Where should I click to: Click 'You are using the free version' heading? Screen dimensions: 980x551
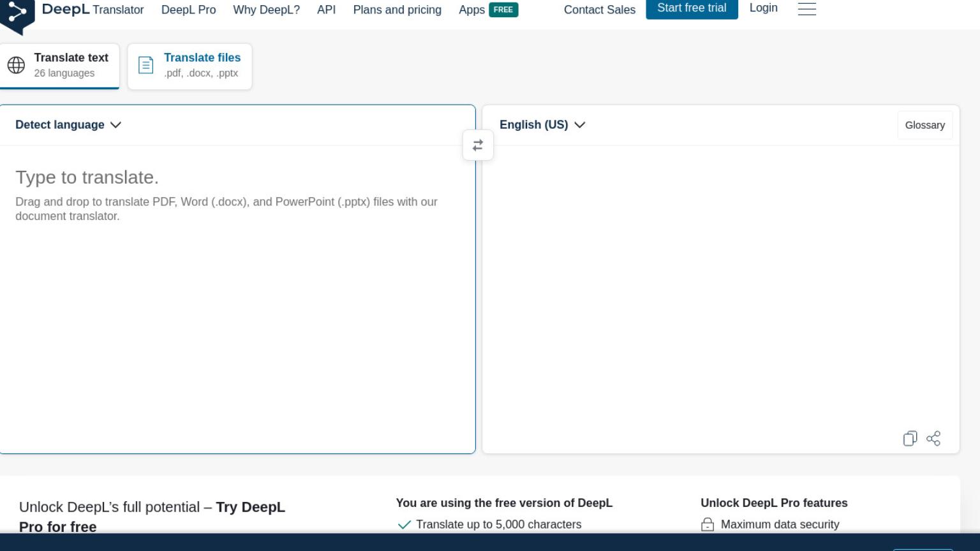pyautogui.click(x=504, y=503)
